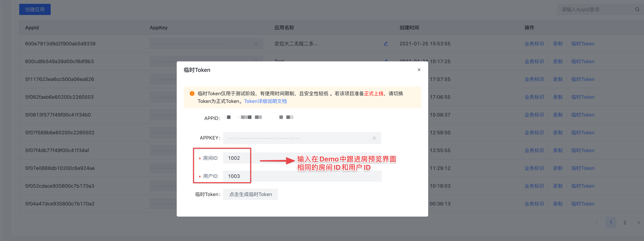Click AppId 600cd8b549a39d00cf8df9b3 cell
The image size is (644, 241).
click(60, 61)
